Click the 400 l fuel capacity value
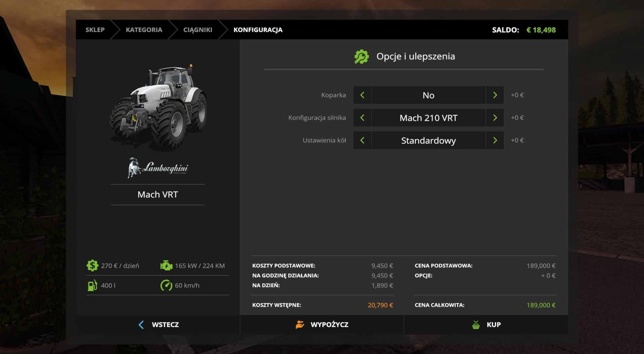The width and height of the screenshot is (644, 354). point(108,285)
